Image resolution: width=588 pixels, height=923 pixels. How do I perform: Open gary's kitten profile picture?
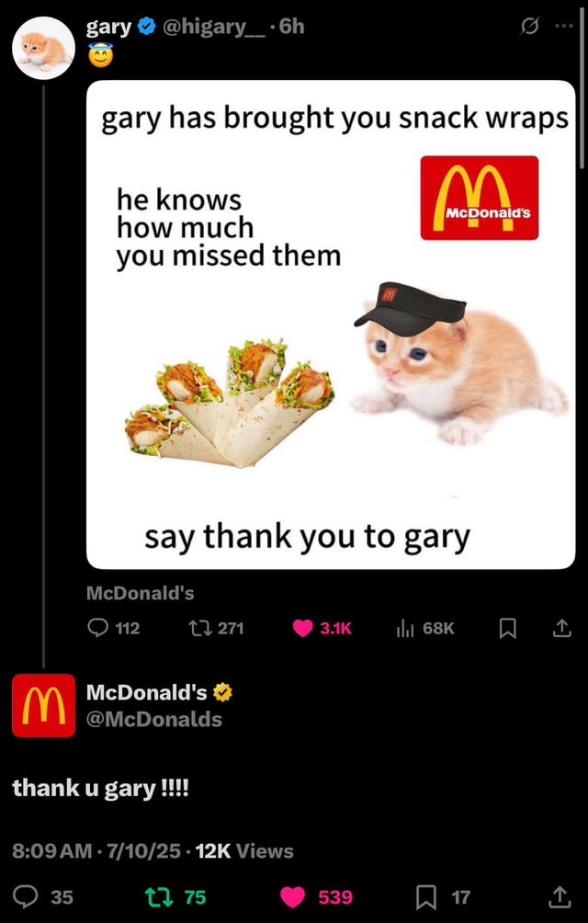pyautogui.click(x=43, y=48)
